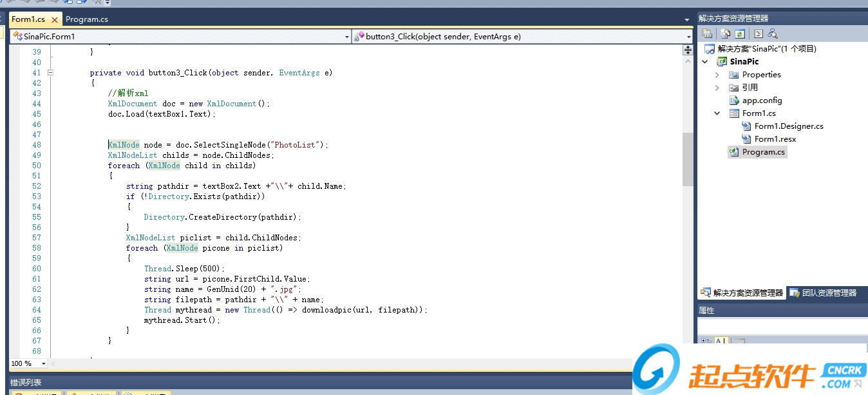
Task: Click the View Class Diagram icon
Action: click(773, 34)
